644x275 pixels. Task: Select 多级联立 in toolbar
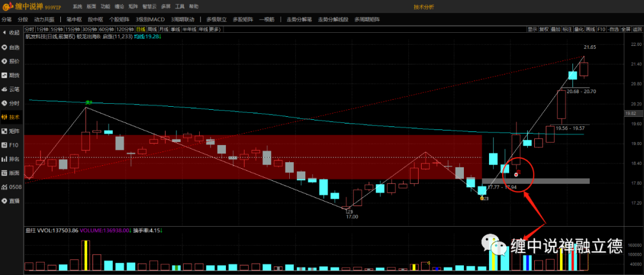point(216,19)
